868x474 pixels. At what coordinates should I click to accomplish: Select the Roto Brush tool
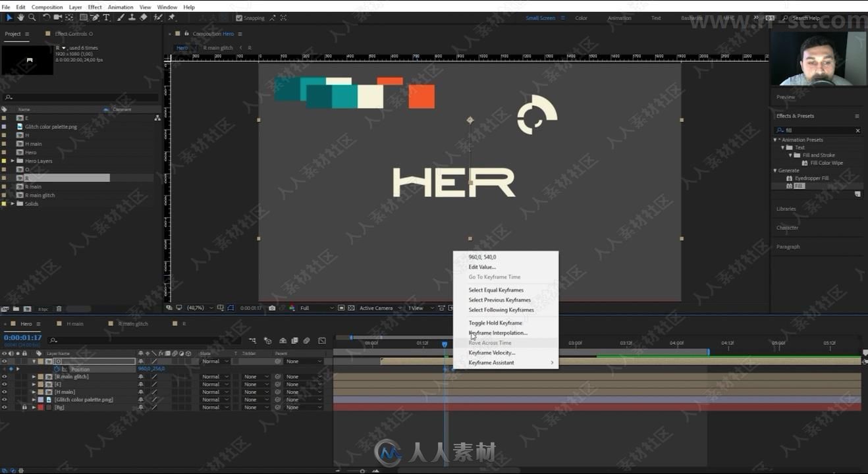159,18
